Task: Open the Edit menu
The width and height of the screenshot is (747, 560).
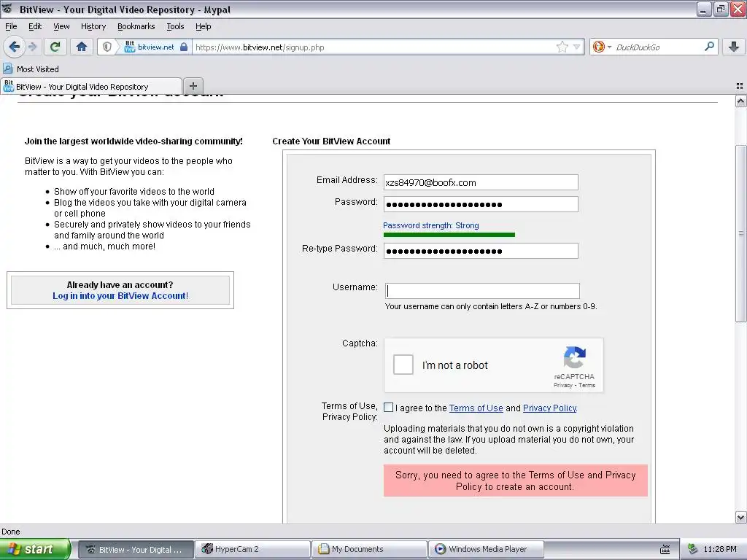Action: (x=35, y=26)
